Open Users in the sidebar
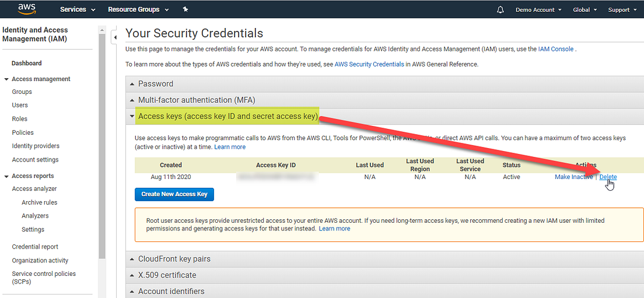The image size is (644, 298). pos(20,105)
